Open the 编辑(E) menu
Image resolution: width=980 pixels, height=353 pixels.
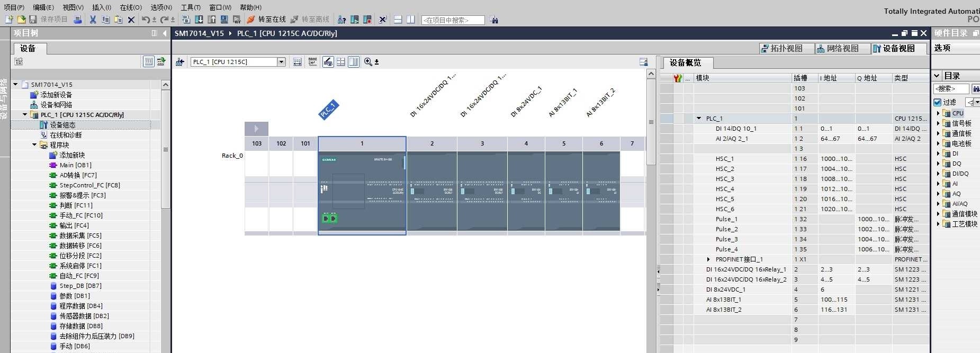(x=43, y=7)
